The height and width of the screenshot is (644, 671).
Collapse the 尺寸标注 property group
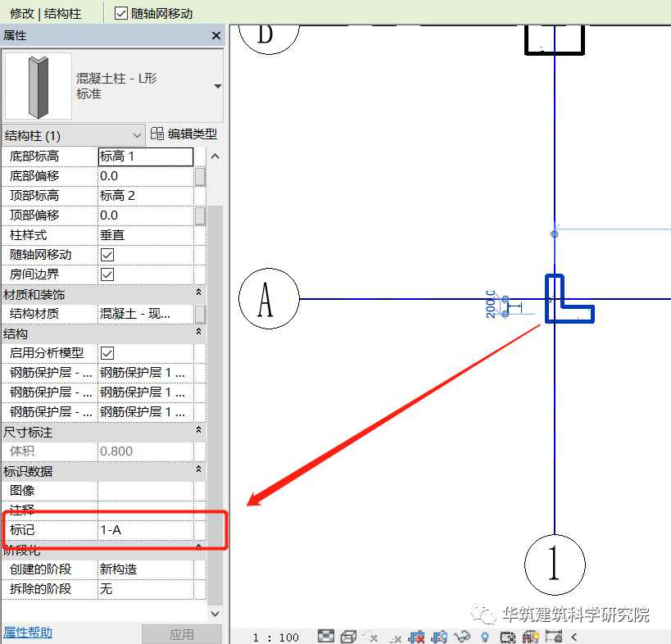coord(198,429)
